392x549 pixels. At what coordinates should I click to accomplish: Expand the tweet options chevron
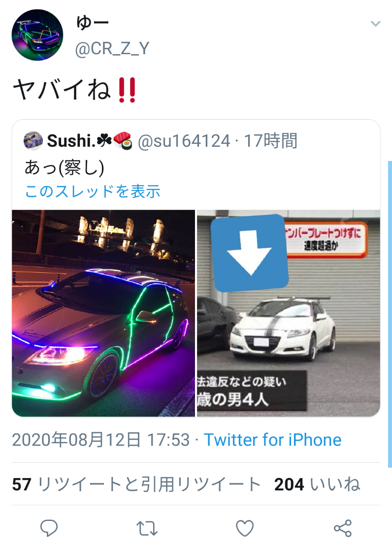[376, 24]
